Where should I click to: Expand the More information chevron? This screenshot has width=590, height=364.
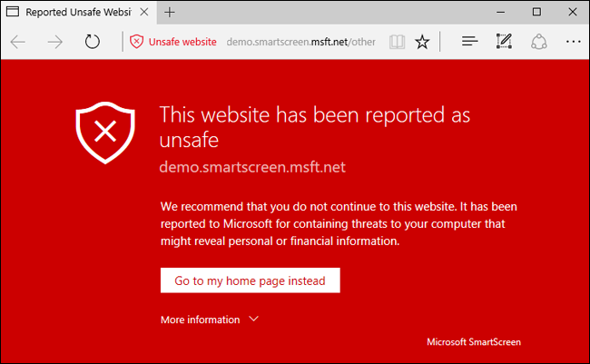(254, 320)
